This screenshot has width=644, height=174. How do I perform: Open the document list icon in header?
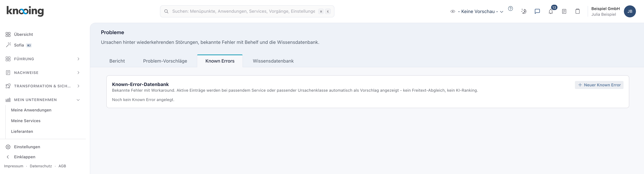(x=564, y=12)
